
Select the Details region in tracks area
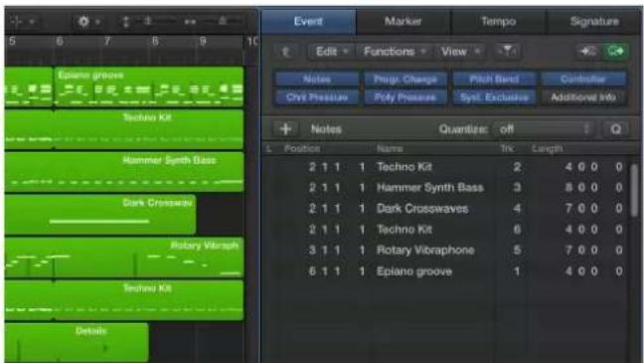coord(77,342)
